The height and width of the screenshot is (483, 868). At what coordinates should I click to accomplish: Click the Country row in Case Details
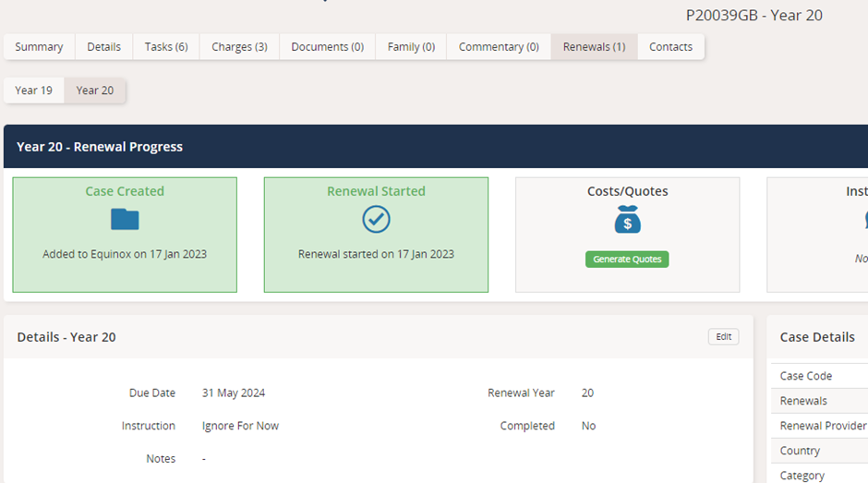point(819,451)
